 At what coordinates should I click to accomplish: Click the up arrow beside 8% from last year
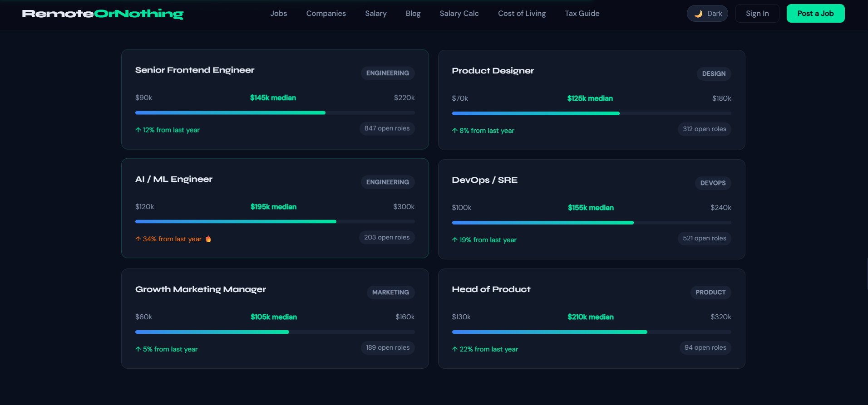pyautogui.click(x=455, y=131)
